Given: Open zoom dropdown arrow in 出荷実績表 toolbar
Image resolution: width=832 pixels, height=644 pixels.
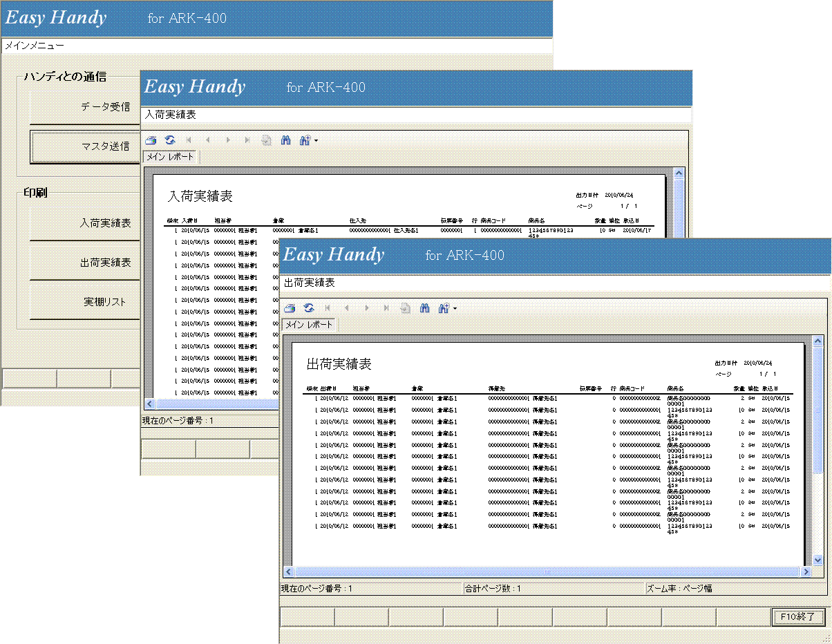Looking at the screenshot, I should (455, 309).
